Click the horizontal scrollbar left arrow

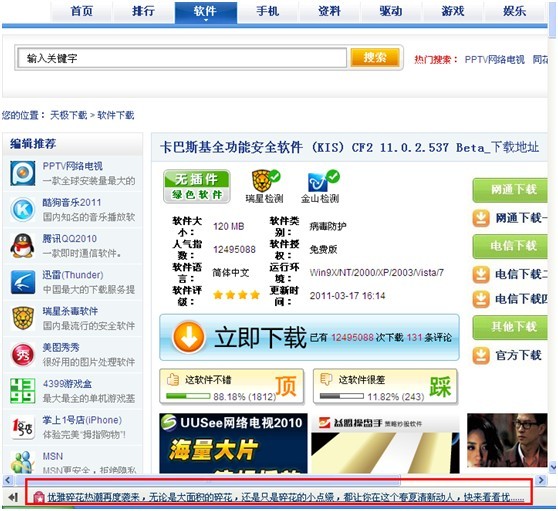[7, 480]
